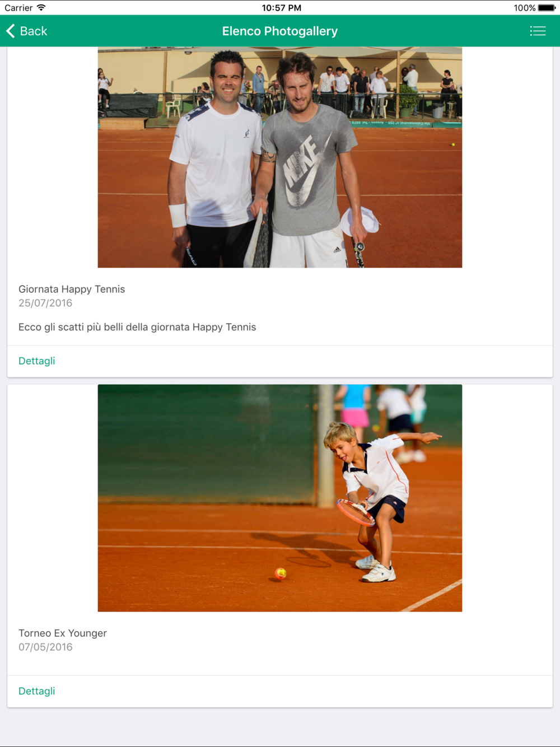
Task: Open Dettagli for Giornata Happy Tennis
Action: [x=37, y=361]
